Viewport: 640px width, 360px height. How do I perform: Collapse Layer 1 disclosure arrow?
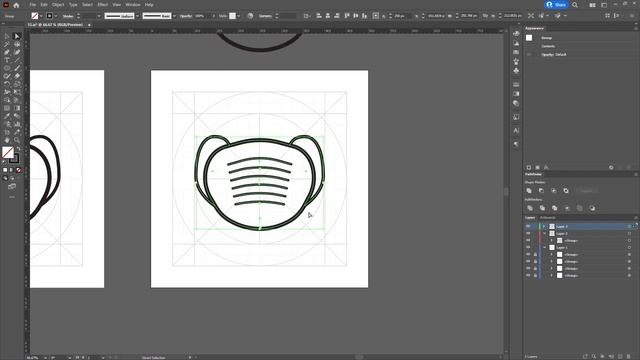point(544,247)
